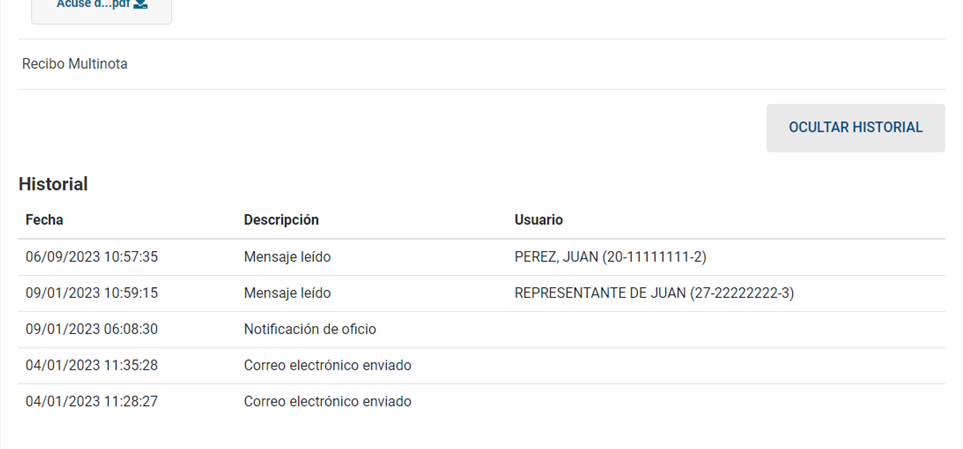Viewport: 963px width, 449px height.
Task: Click Correo electrónico enviado at 11:35:28
Action: 328,366
